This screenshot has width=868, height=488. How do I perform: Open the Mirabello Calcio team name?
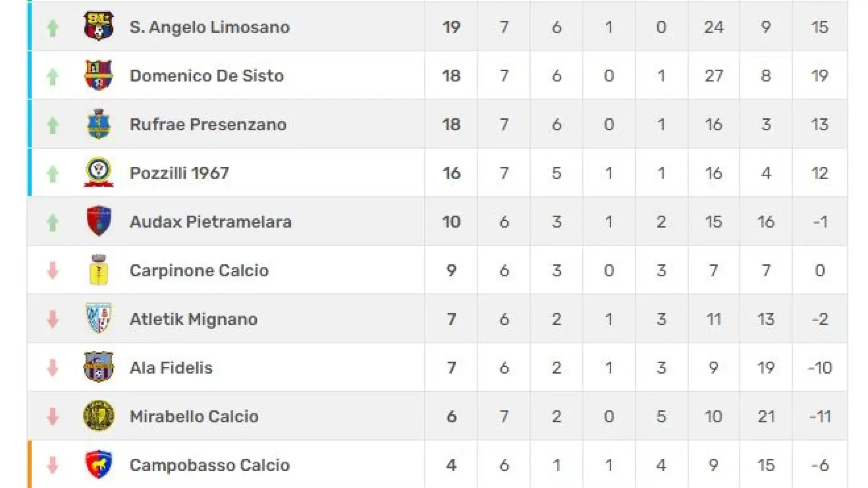point(194,416)
